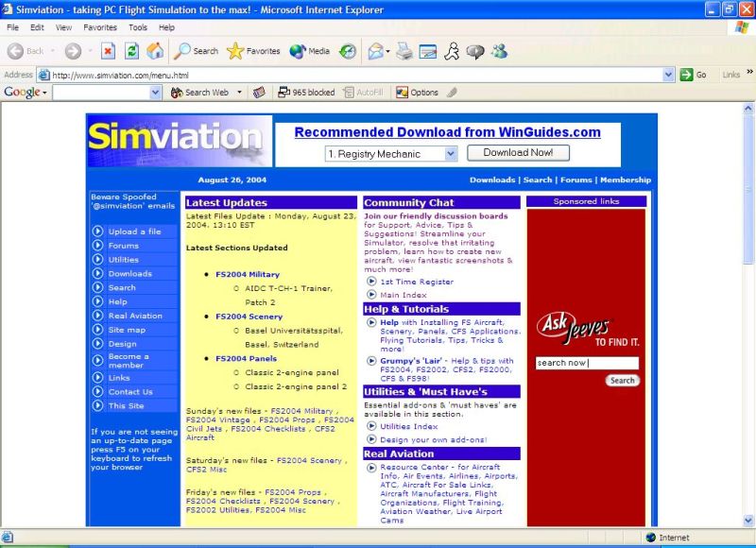The image size is (756, 548).
Task: Click the Go button beside the address bar
Action: click(694, 75)
